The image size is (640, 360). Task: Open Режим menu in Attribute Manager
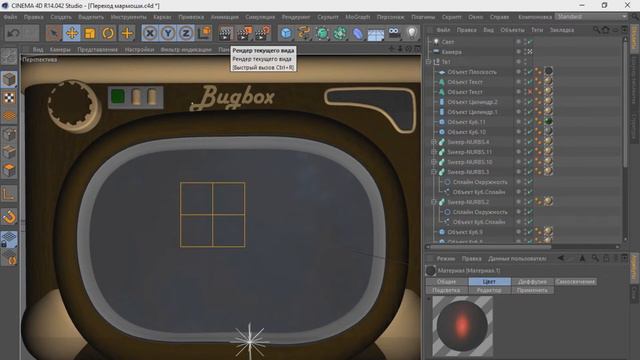point(445,259)
